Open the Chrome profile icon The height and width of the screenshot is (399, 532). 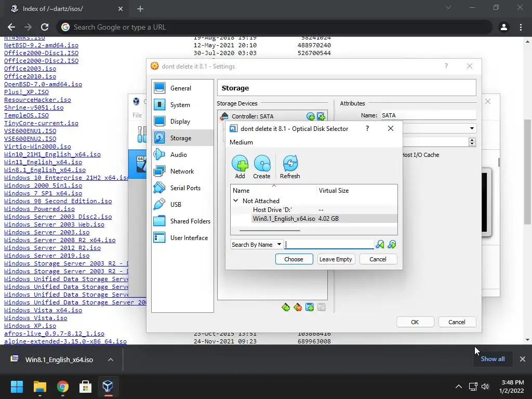point(504,27)
